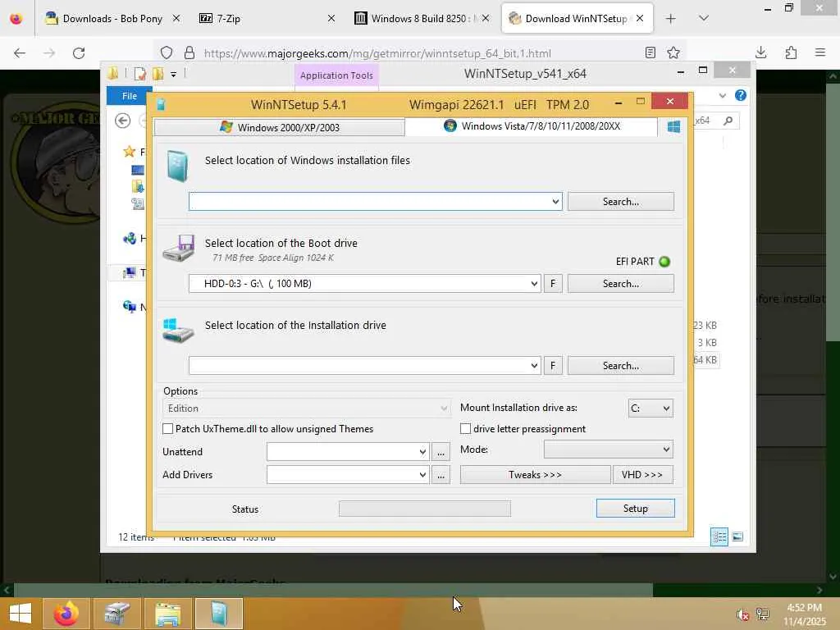The width and height of the screenshot is (840, 630).
Task: Switch Explorer to details view icon
Action: coord(719,536)
